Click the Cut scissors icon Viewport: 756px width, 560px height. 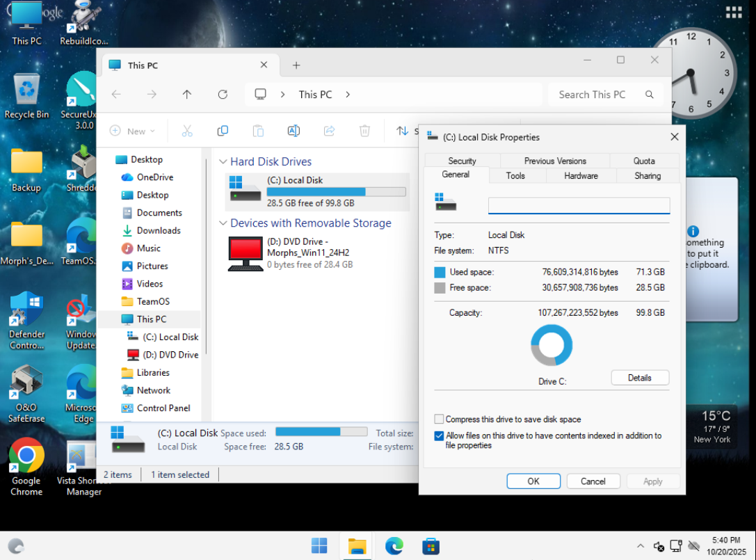187,131
